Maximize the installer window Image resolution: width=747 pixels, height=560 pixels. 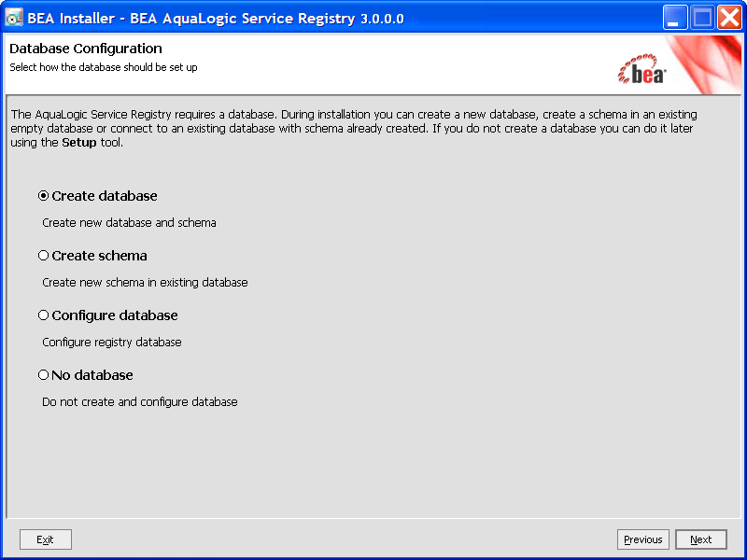(702, 18)
